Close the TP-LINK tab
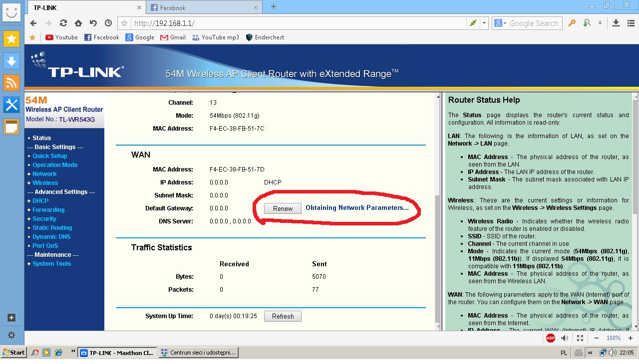639x364 pixels. coord(139,7)
